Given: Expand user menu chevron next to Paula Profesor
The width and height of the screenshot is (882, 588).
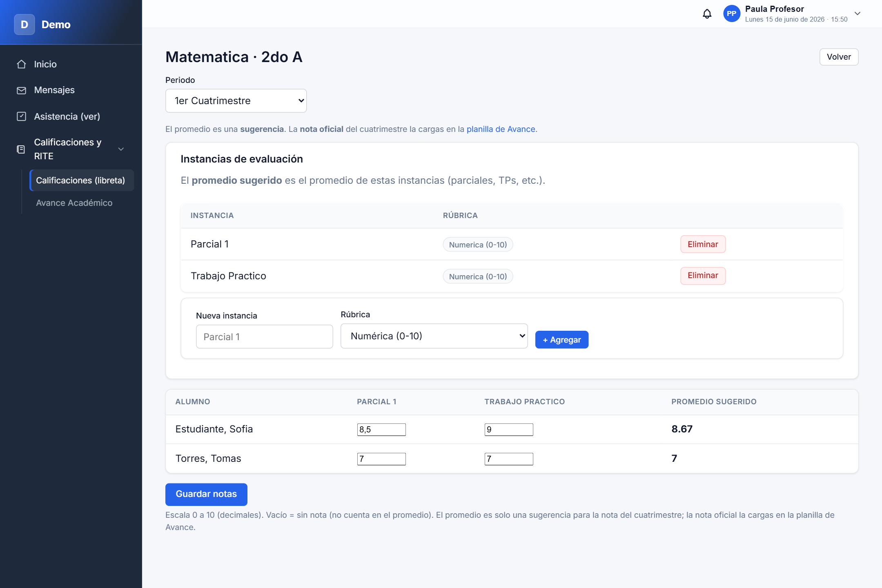Looking at the screenshot, I should [x=857, y=13].
